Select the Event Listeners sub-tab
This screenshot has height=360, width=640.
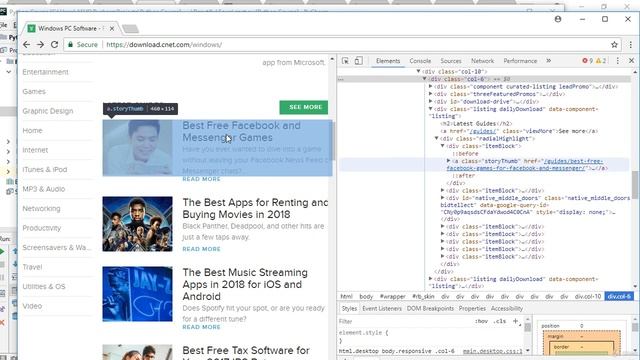382,309
